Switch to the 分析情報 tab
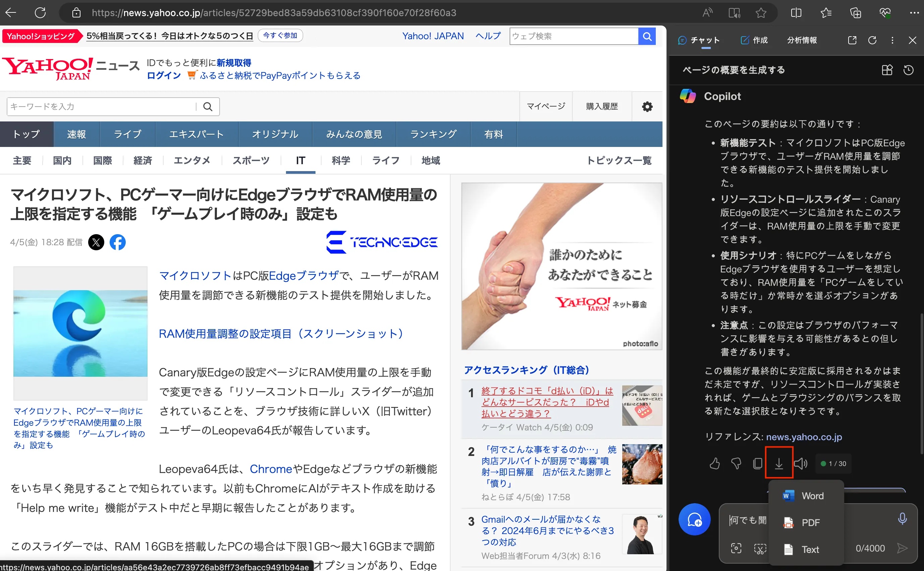The height and width of the screenshot is (571, 924). (802, 40)
